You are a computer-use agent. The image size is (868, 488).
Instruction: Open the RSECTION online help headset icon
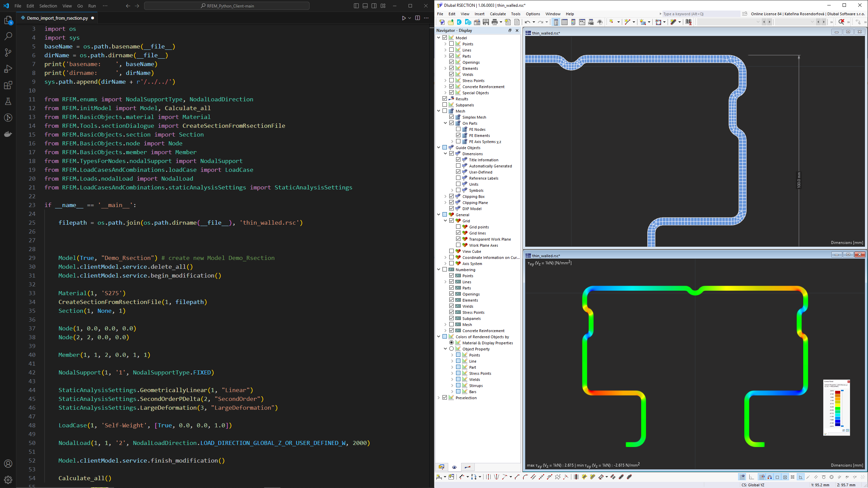599,22
